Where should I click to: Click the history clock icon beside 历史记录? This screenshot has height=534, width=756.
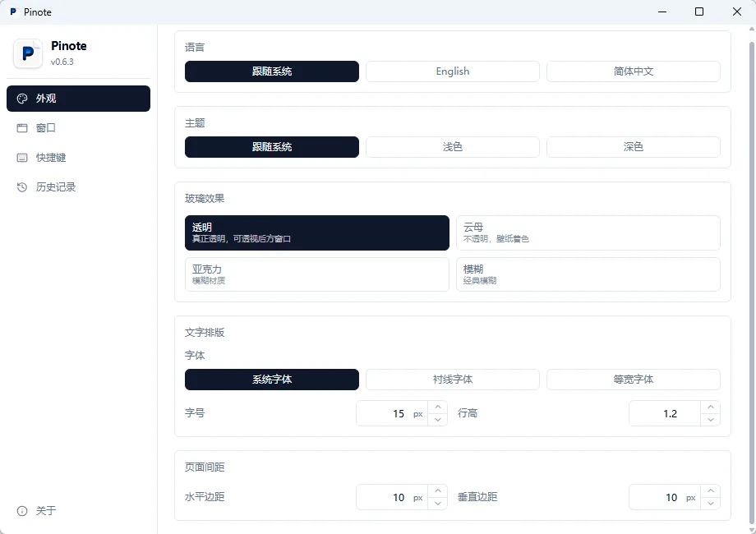pos(22,187)
